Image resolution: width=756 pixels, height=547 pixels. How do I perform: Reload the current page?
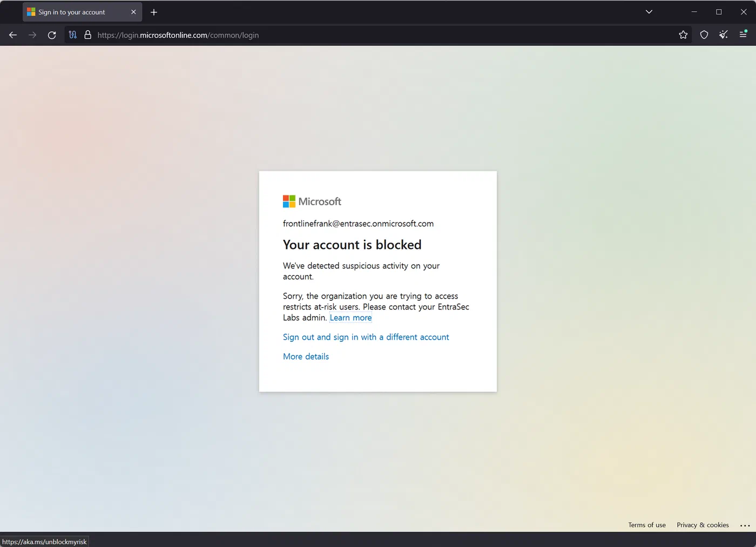pos(52,35)
